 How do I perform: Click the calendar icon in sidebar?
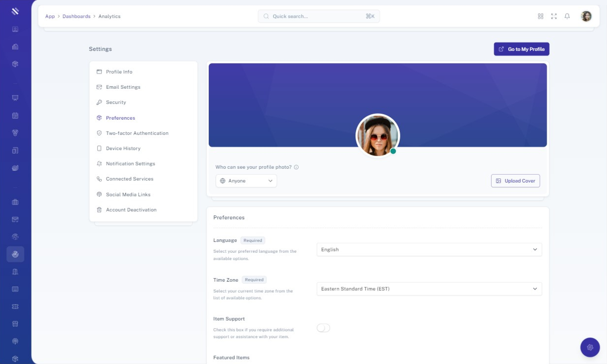pos(15,116)
